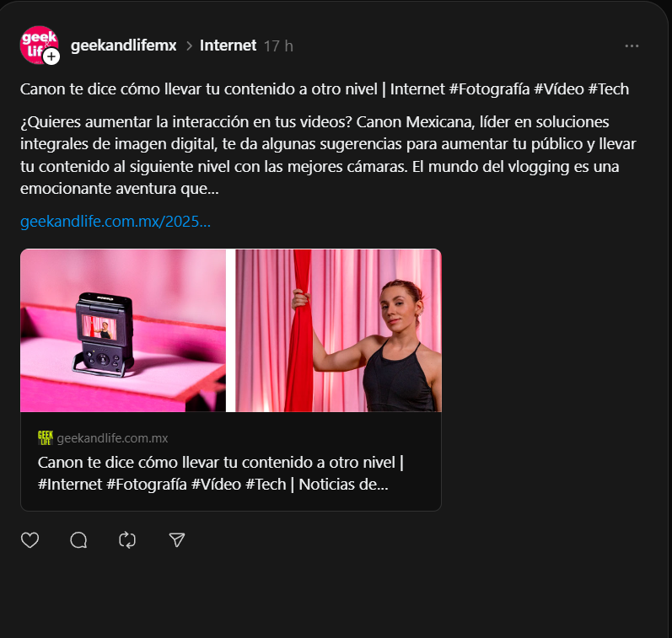This screenshot has width=672, height=638.
Task: Click the Geek Life favicon in link card
Action: pyautogui.click(x=46, y=438)
